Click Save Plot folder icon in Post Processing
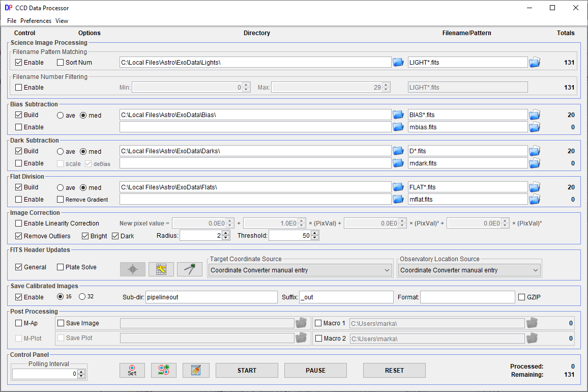 301,338
